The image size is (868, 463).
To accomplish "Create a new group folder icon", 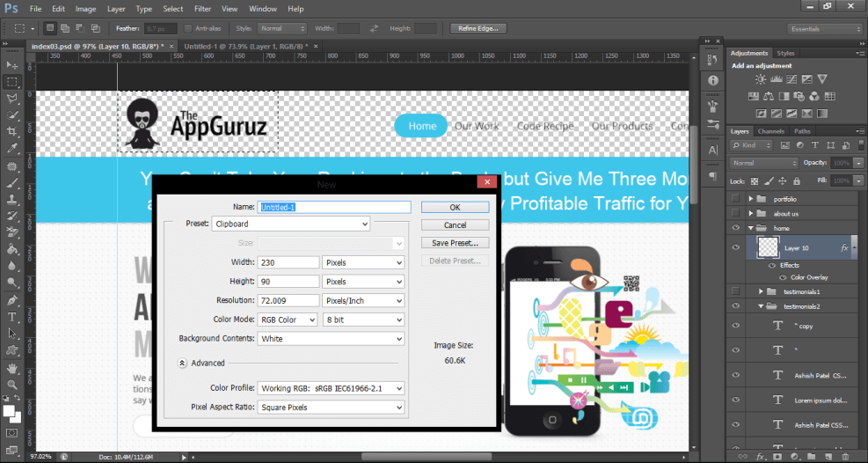I will pos(811,456).
